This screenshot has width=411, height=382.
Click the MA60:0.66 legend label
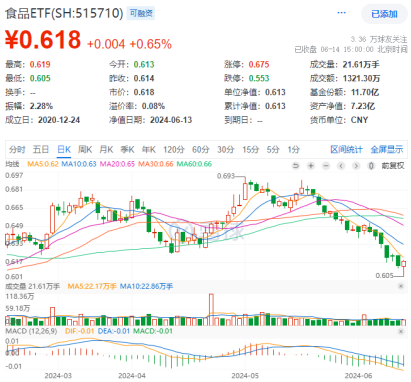coord(194,164)
